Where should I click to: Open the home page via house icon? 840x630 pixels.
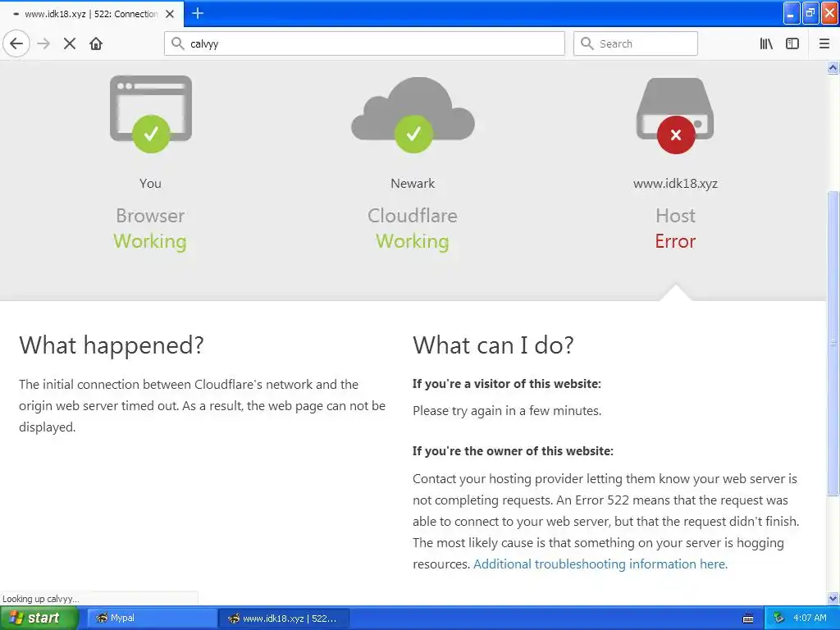click(96, 43)
